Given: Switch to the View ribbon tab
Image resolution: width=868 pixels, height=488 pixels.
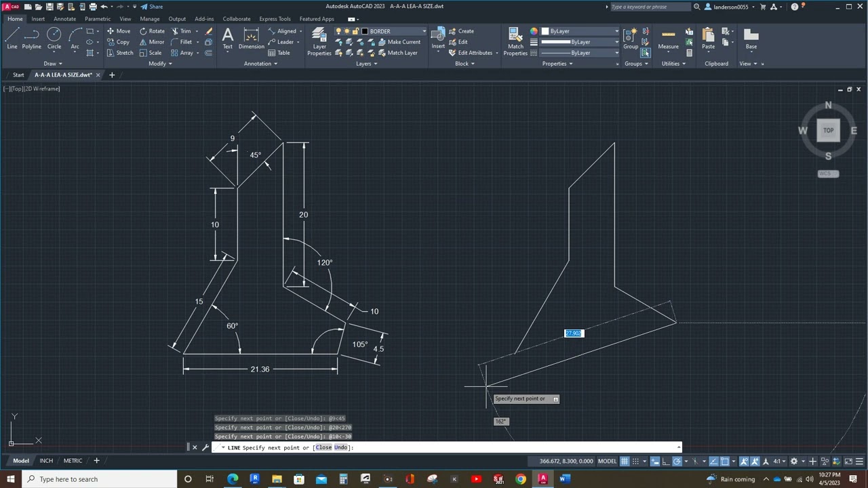Looking at the screenshot, I should (125, 19).
